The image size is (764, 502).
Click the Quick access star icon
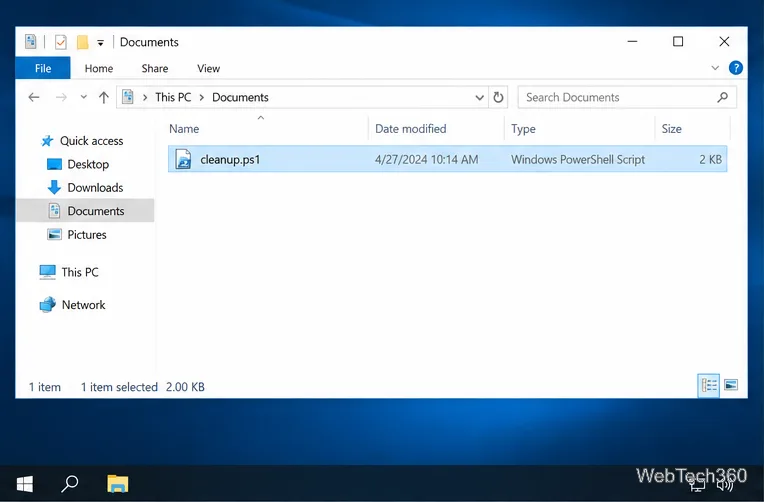click(47, 141)
